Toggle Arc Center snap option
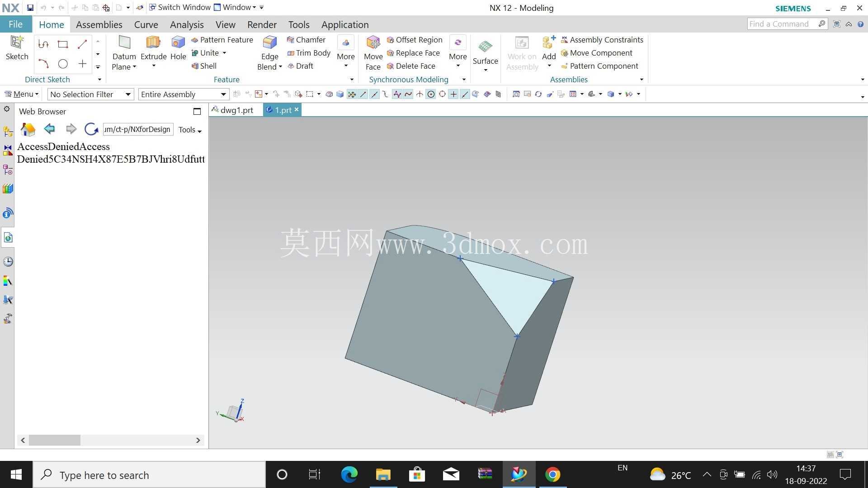This screenshot has height=488, width=868. tap(431, 94)
